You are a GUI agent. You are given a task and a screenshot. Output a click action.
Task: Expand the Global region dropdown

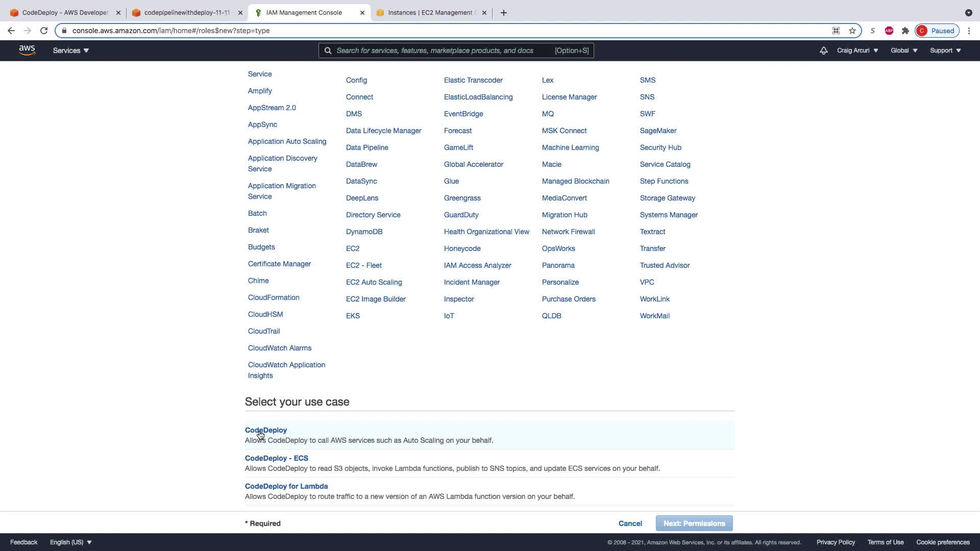904,51
